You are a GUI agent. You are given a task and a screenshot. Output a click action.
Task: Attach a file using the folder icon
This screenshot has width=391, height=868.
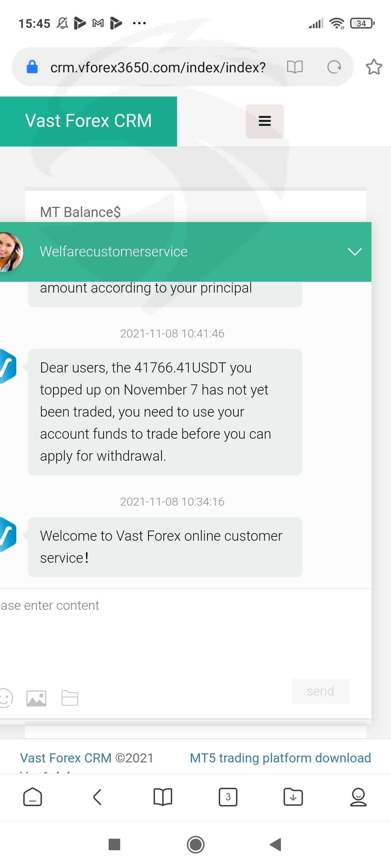[70, 698]
